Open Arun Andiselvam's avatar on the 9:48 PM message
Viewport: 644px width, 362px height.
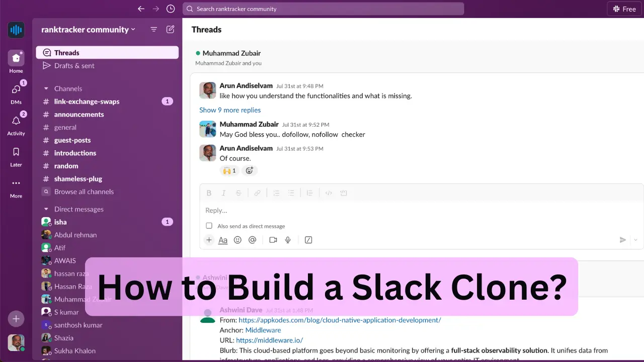pyautogui.click(x=208, y=90)
